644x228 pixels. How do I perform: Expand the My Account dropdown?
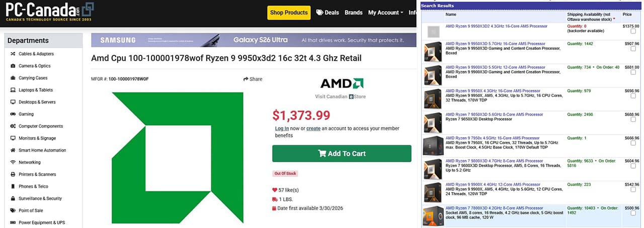click(385, 13)
